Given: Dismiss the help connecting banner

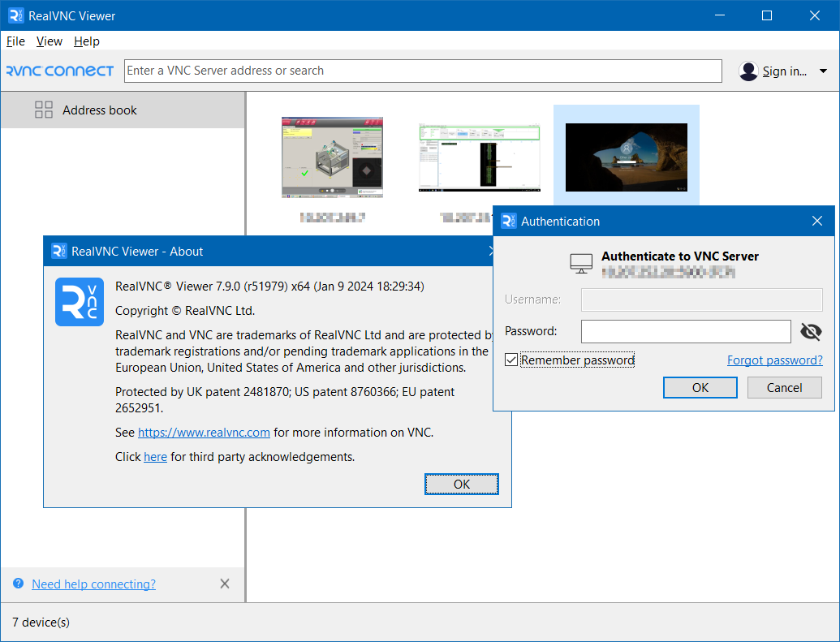Looking at the screenshot, I should coord(225,584).
